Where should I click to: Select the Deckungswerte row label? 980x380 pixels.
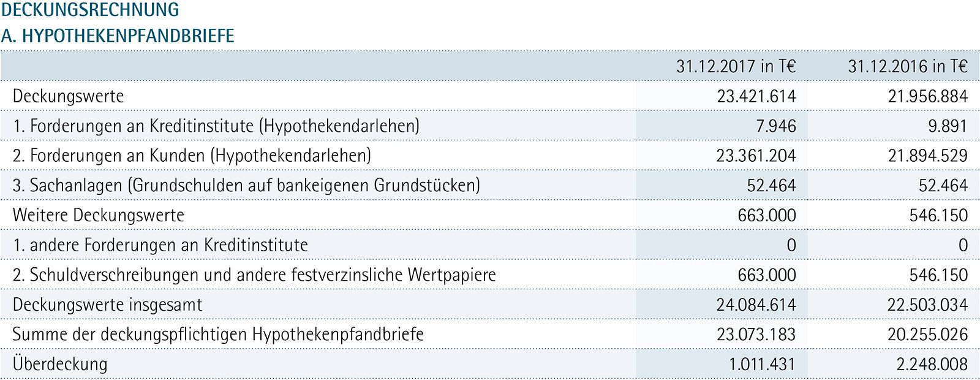click(x=68, y=96)
